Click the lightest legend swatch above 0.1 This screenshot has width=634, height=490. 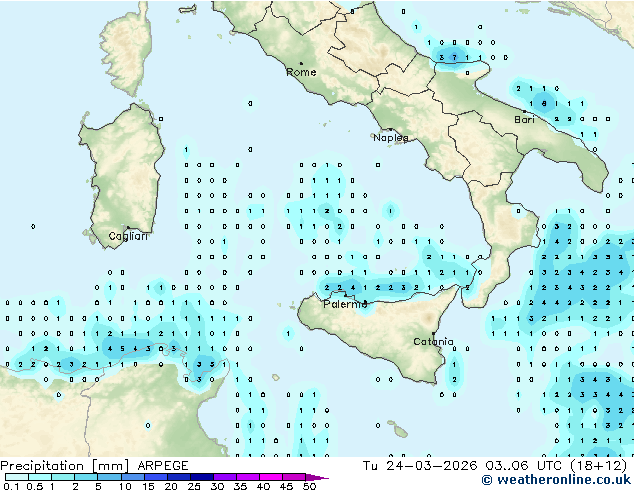[x=17, y=477]
